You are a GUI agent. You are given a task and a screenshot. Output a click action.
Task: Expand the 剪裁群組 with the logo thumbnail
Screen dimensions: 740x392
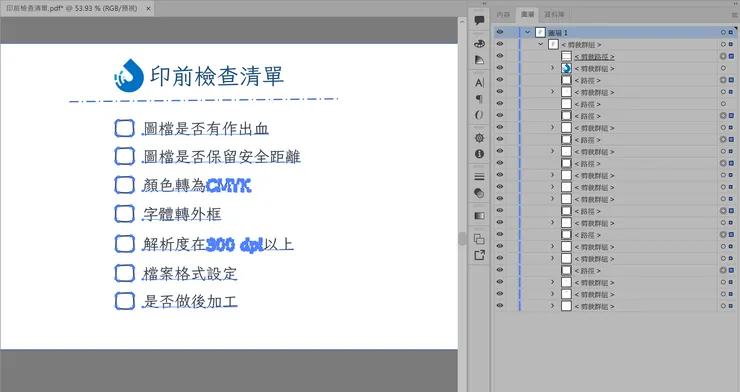click(x=553, y=68)
